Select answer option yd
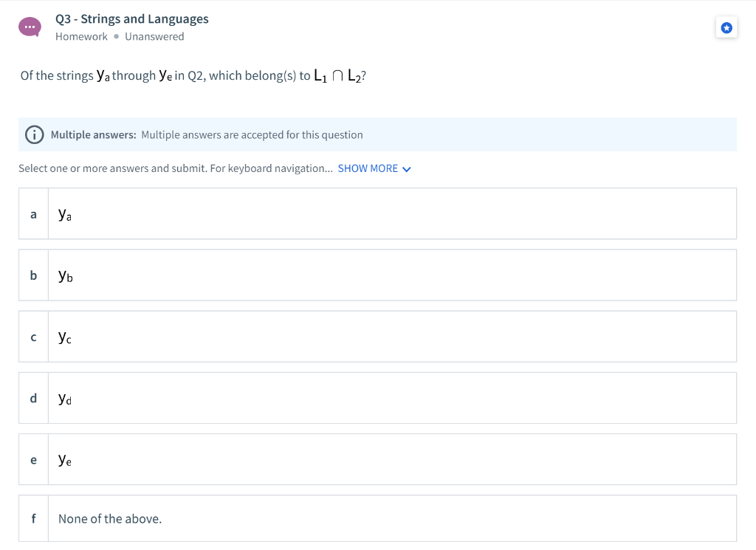756x550 pixels. pos(377,398)
